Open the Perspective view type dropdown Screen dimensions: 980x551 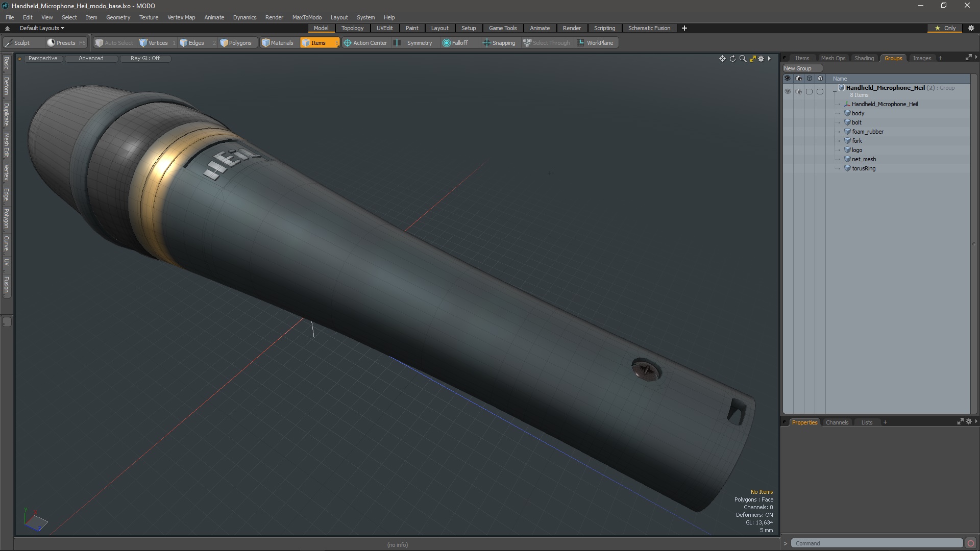coord(43,59)
